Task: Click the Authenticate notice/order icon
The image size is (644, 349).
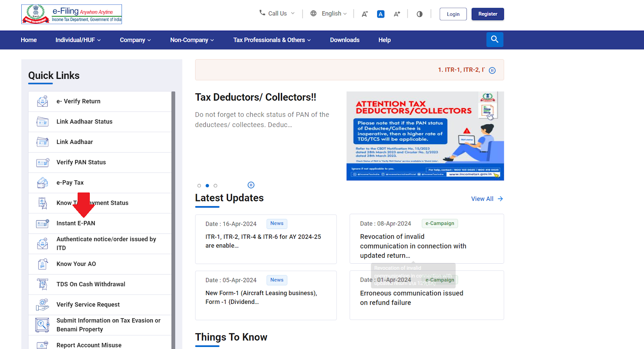Action: pos(43,244)
